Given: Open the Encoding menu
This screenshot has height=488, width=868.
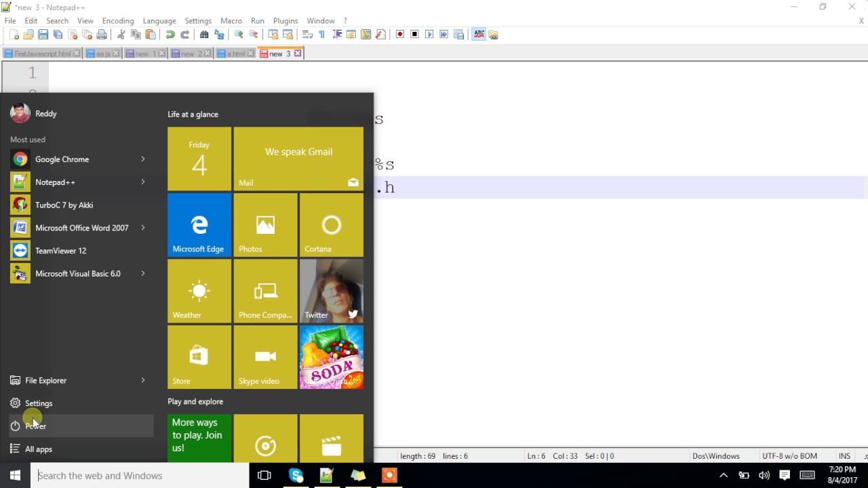Looking at the screenshot, I should click(118, 21).
